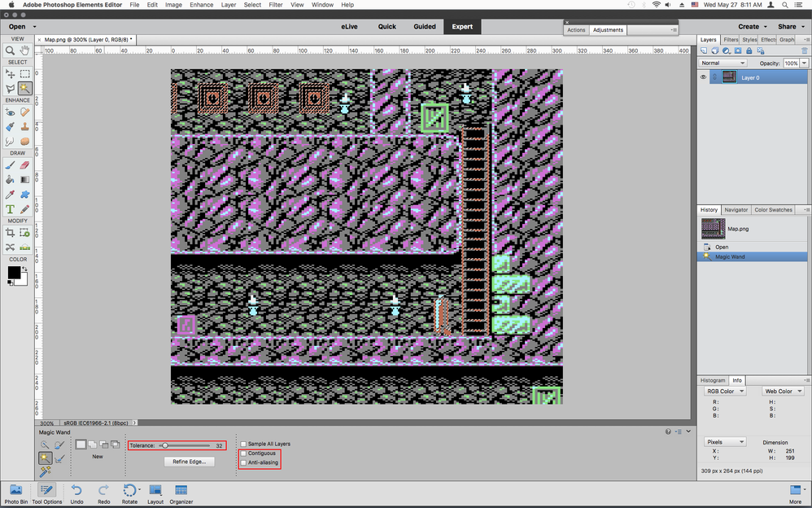The image size is (812, 508).
Task: Click the Undo icon in taskbar
Action: click(76, 492)
